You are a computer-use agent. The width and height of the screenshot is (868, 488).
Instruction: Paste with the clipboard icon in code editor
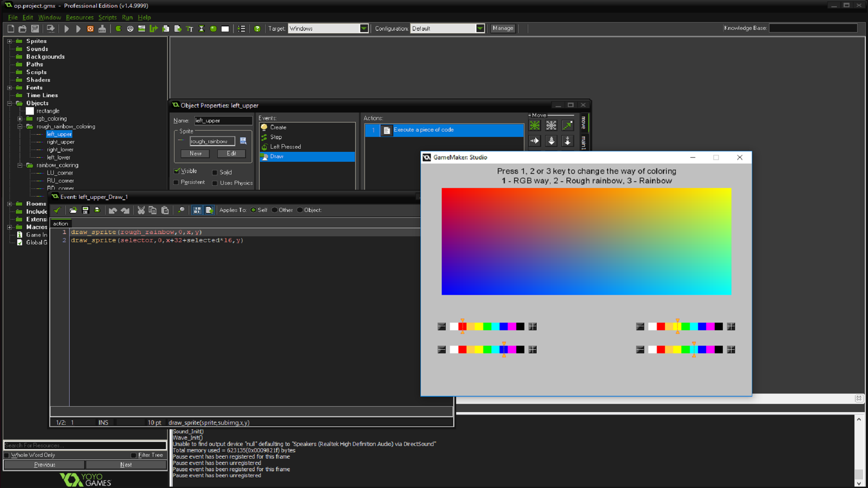(165, 210)
